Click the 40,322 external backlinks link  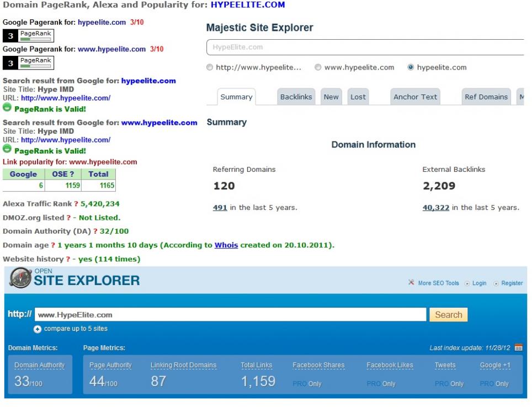tap(435, 208)
